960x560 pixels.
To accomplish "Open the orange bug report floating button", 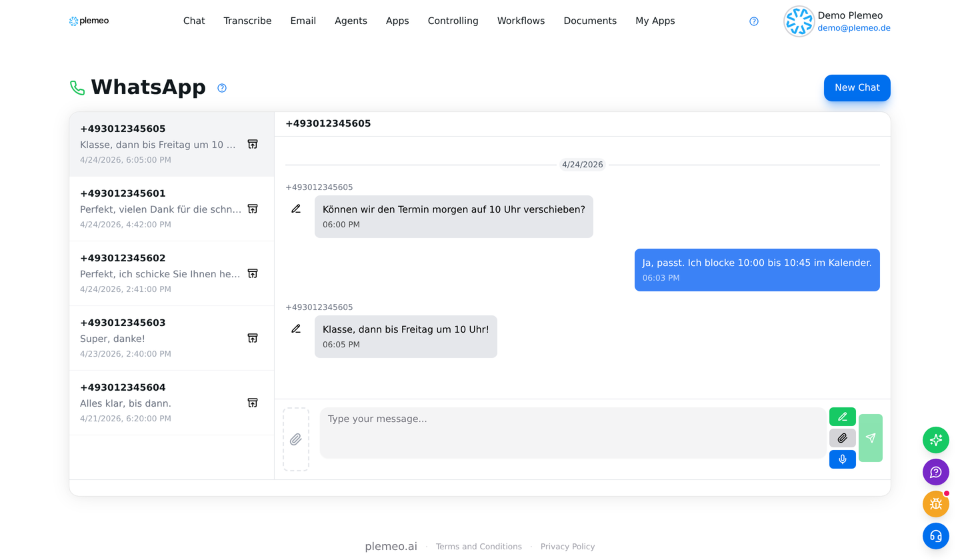I will pos(936,504).
